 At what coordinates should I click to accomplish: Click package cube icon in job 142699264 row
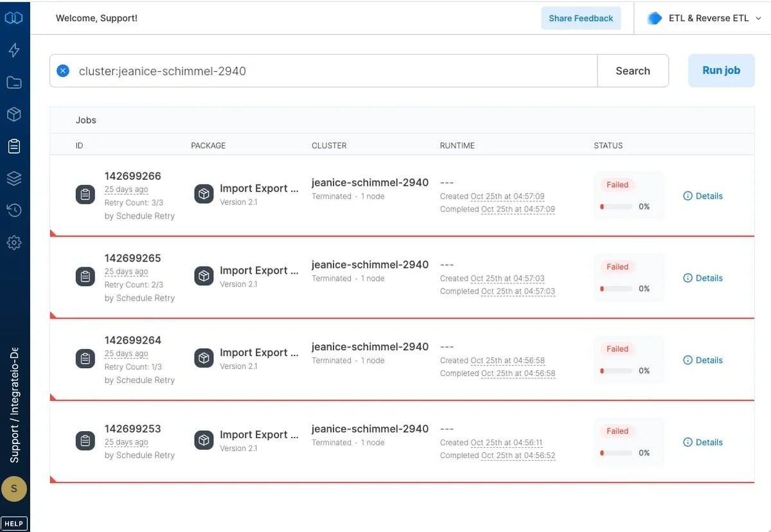point(204,359)
